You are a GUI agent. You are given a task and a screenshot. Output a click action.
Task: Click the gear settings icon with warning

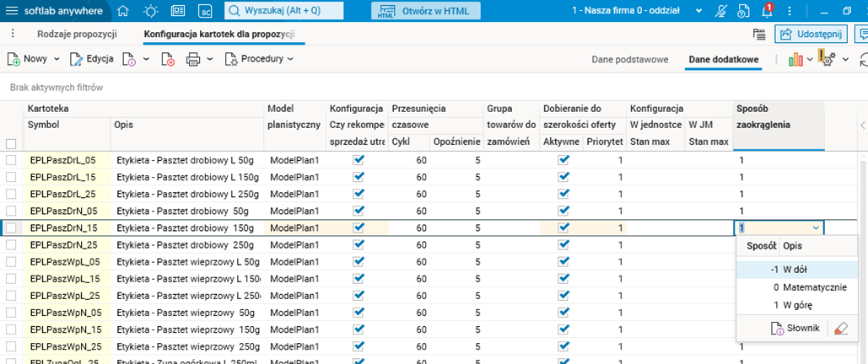(x=827, y=59)
